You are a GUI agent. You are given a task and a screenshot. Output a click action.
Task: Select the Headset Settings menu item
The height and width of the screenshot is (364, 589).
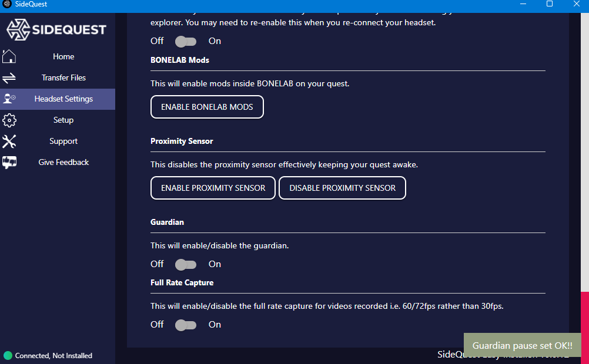click(58, 99)
